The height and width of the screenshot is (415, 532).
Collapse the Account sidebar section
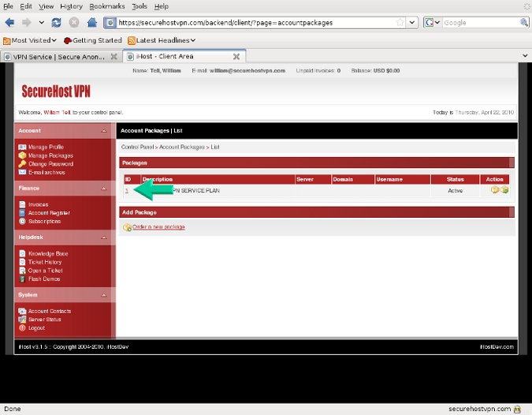coord(104,131)
